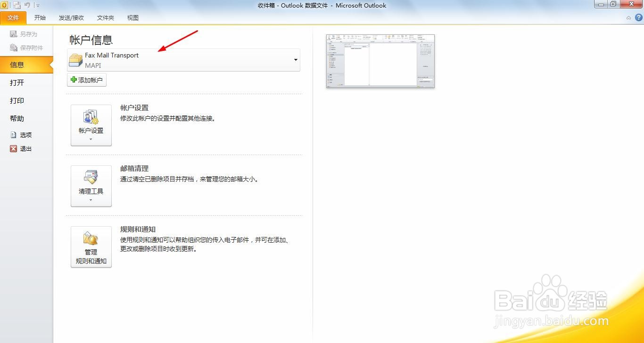Select the 信息 backstage section

click(x=26, y=65)
